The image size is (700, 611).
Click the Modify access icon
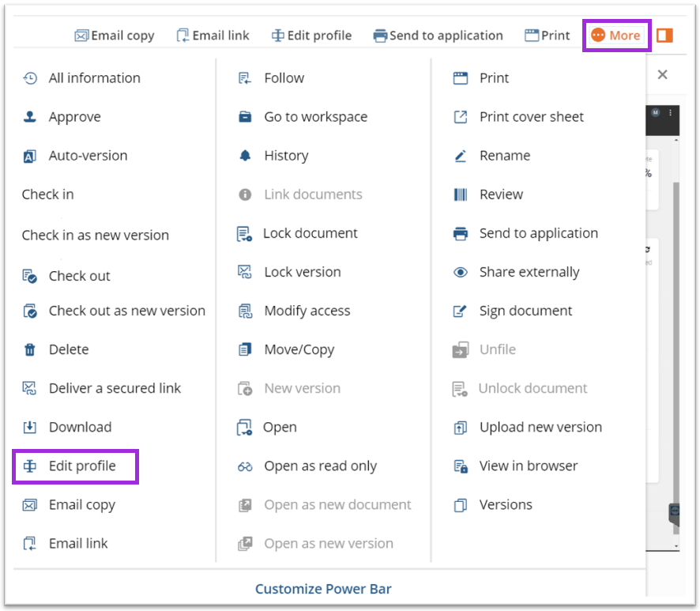click(x=245, y=311)
